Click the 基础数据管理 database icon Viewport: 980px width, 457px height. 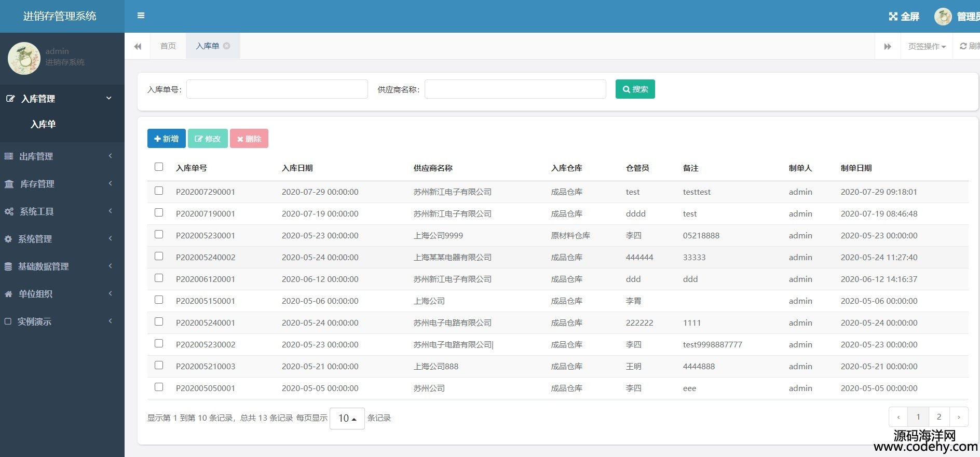(8, 266)
